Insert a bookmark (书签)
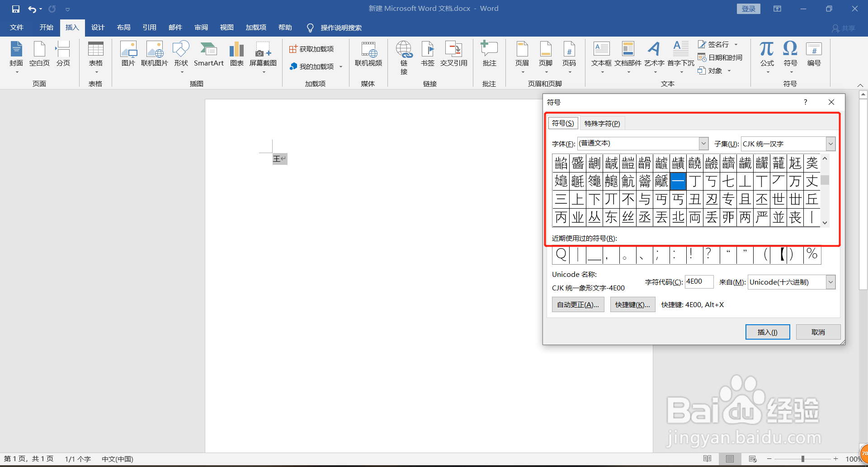This screenshot has height=467, width=868. click(x=427, y=54)
